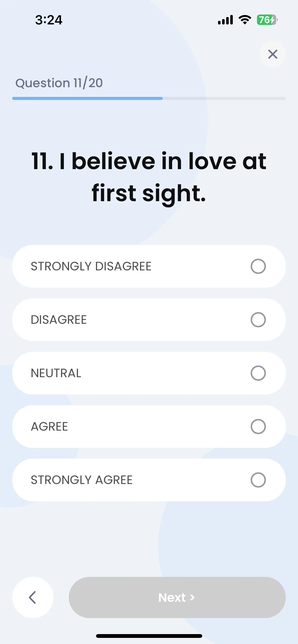Select the Strongly Disagree radio circle
Viewport: 298px width, 644px height.
click(x=258, y=266)
